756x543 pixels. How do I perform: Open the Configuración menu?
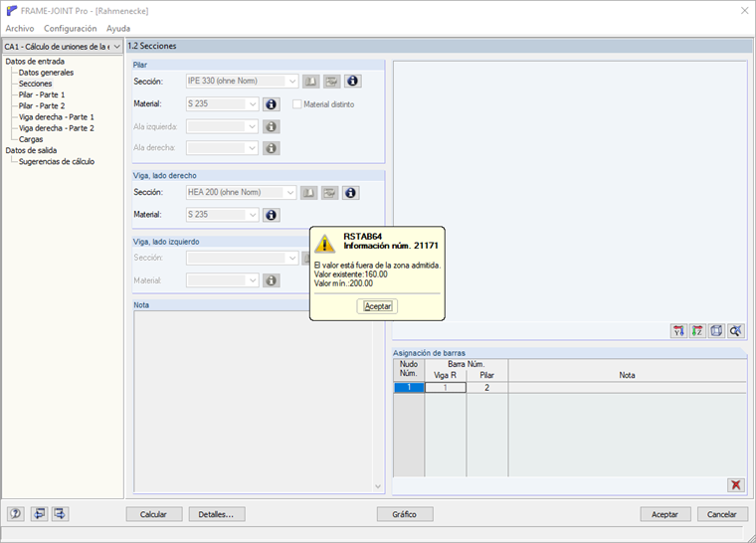(x=71, y=29)
